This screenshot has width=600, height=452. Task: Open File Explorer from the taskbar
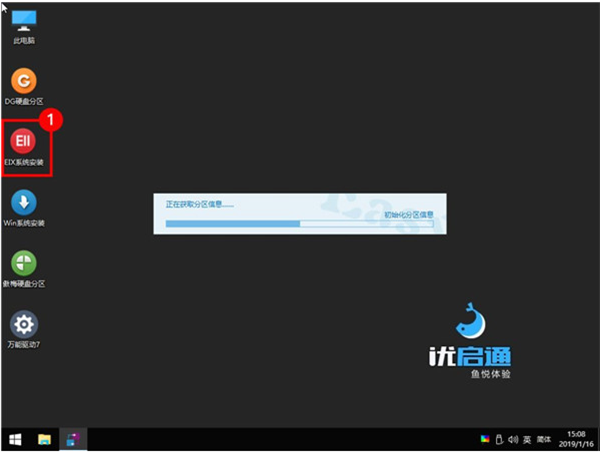point(44,439)
